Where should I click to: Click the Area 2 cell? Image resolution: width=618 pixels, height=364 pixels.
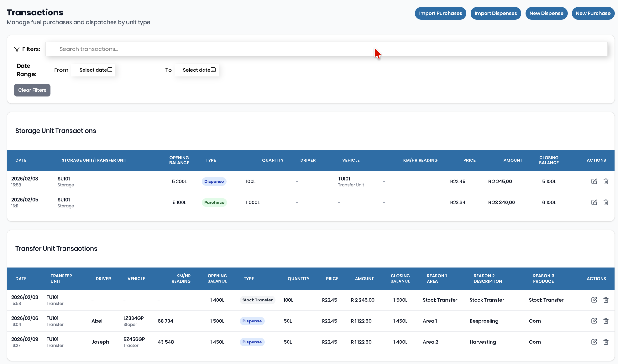pyautogui.click(x=430, y=342)
